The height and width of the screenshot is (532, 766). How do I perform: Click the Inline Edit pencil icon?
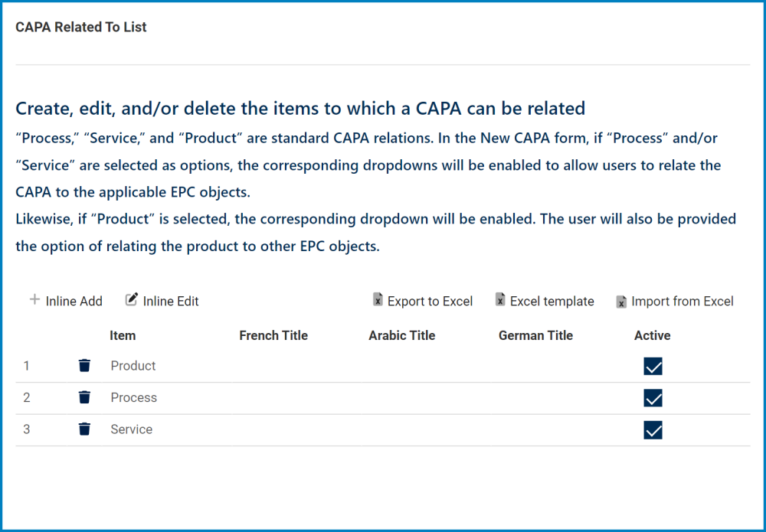(132, 300)
